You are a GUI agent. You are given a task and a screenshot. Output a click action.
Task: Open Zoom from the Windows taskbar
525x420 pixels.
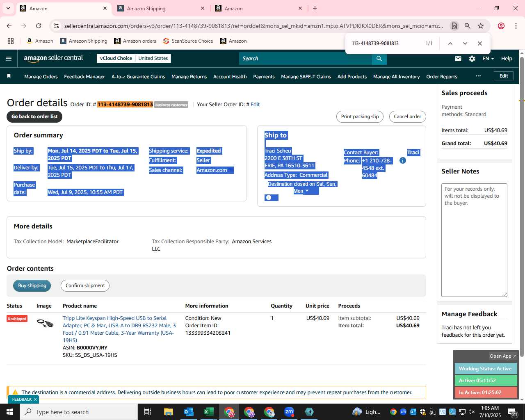click(289, 412)
